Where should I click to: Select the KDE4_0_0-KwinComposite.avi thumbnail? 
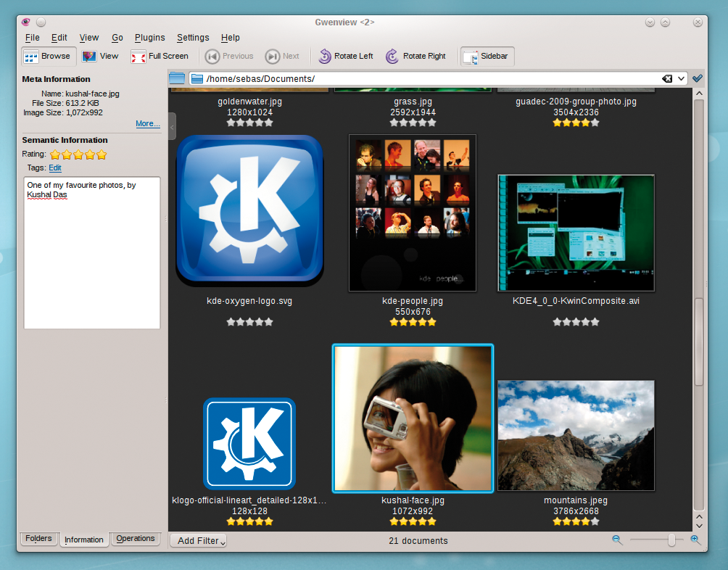point(576,233)
